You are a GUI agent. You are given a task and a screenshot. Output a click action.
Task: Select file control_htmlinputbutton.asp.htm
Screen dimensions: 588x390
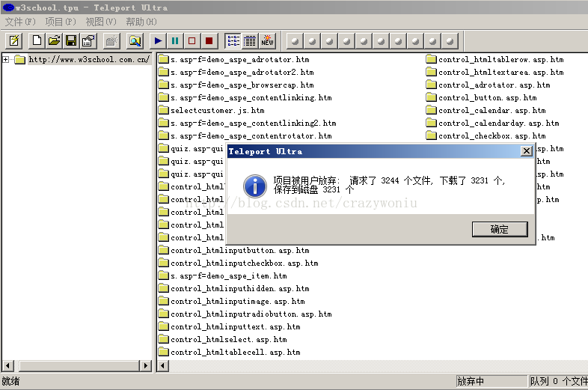coord(240,250)
